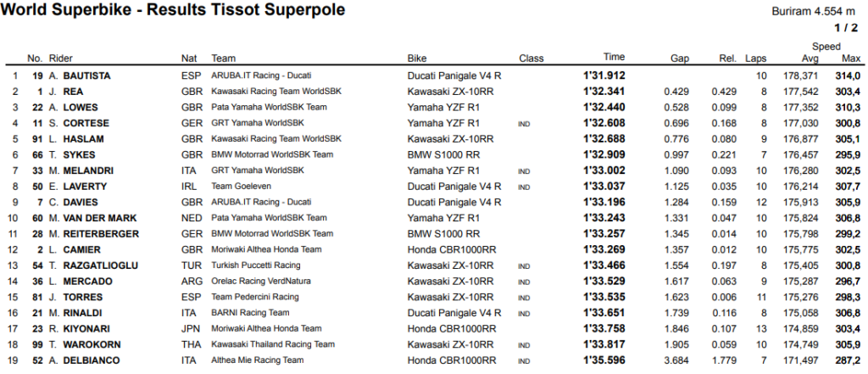The image size is (868, 374).
Task: Click the Gap column header
Action: click(x=679, y=59)
